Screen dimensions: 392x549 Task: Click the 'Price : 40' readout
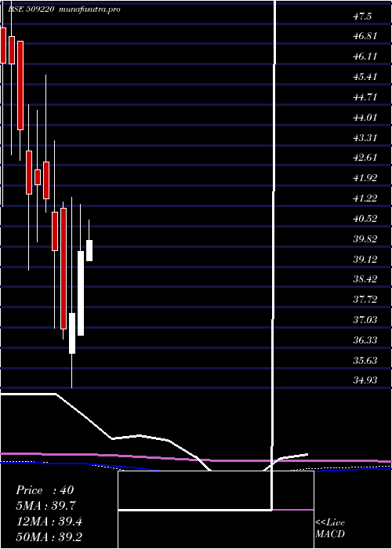(45, 490)
